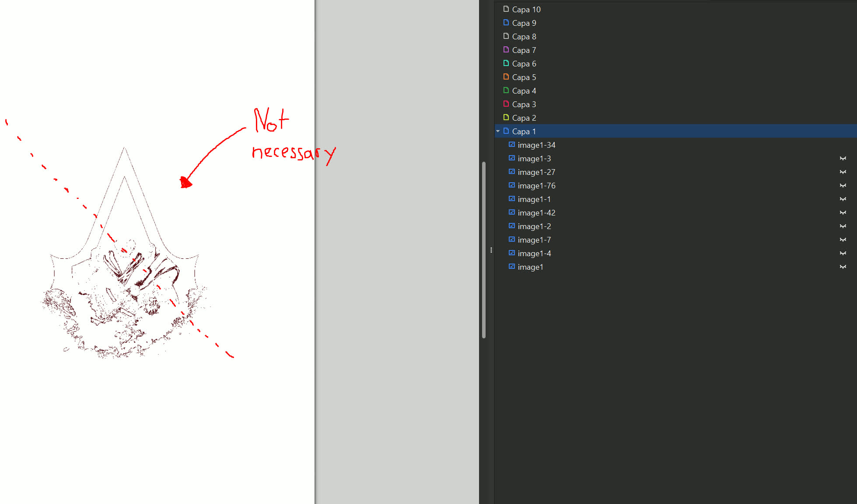The height and width of the screenshot is (504, 857).
Task: Click the Capa 10 layer icon
Action: point(506,9)
